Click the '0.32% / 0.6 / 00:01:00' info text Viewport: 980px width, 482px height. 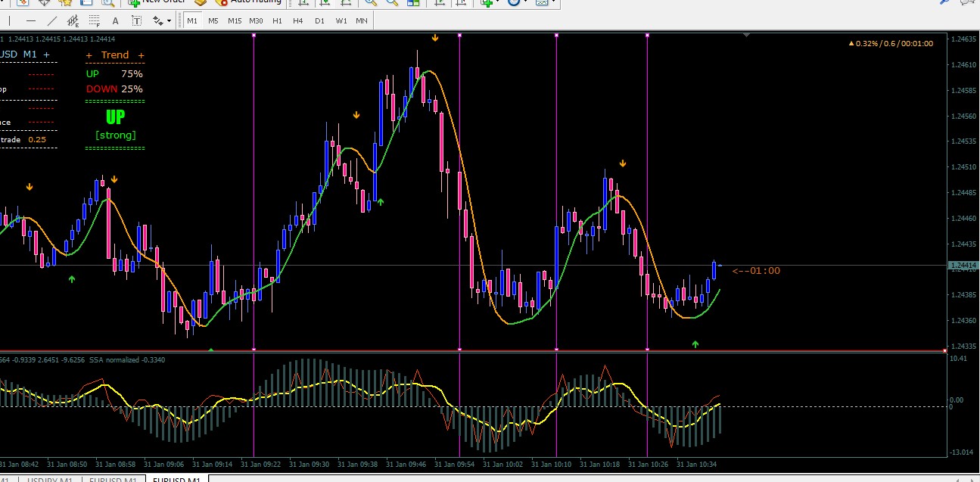coord(891,44)
